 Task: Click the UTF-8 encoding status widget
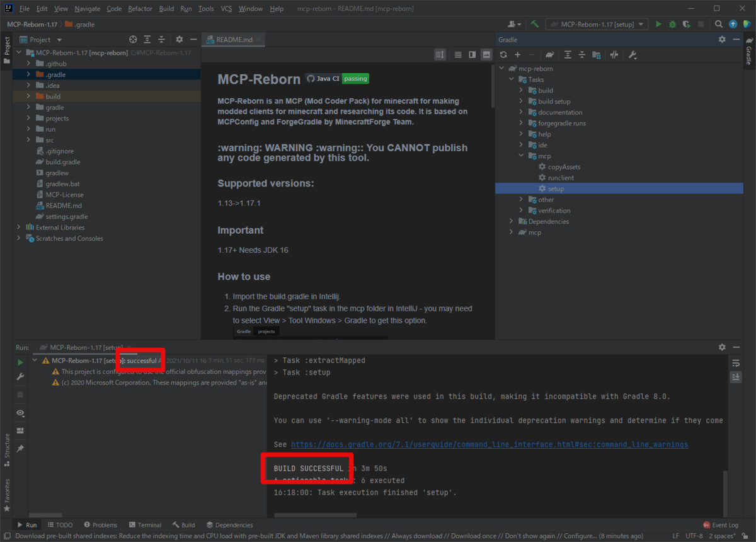(x=695, y=536)
